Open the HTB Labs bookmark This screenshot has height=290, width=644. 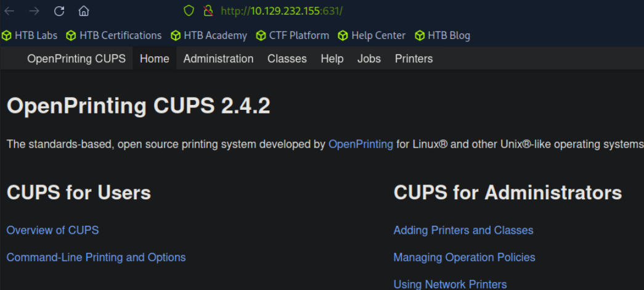pos(30,36)
